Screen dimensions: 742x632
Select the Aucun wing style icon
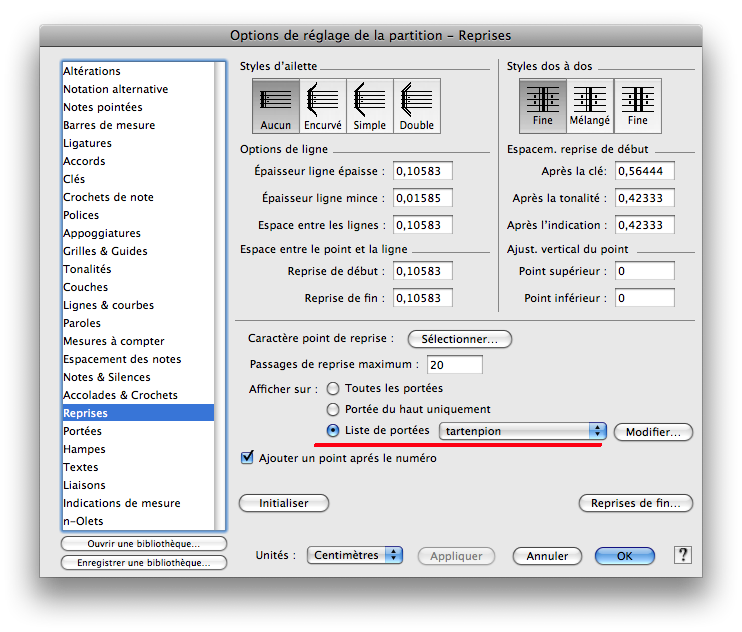point(276,106)
